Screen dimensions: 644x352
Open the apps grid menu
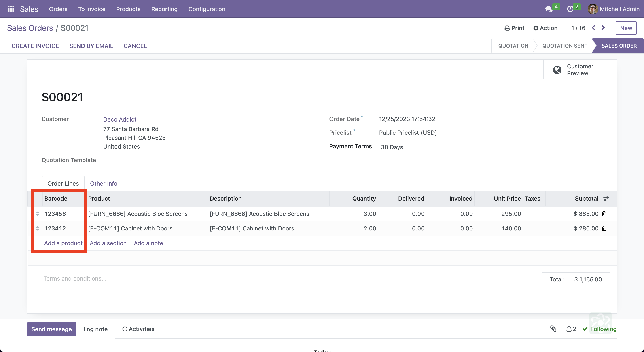(11, 9)
